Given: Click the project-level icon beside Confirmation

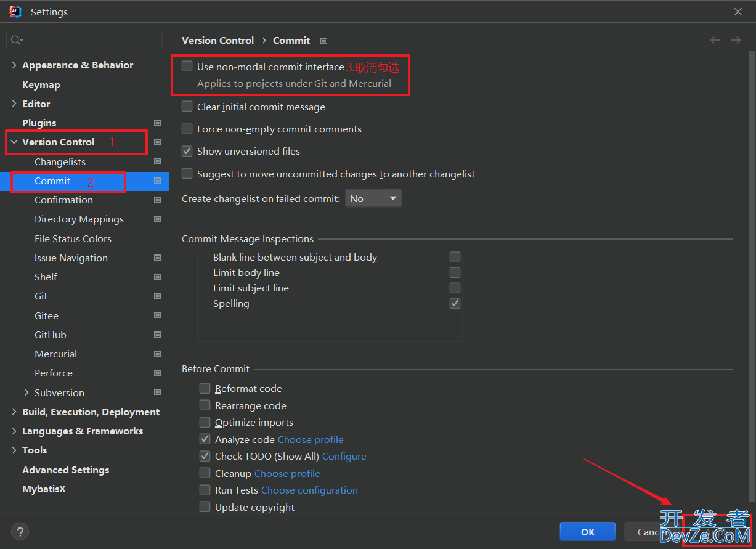Looking at the screenshot, I should 157,200.
